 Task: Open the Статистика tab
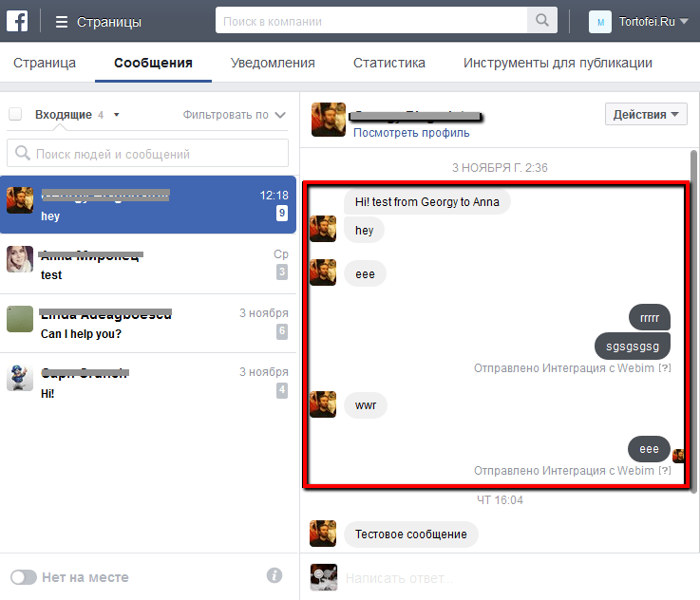coord(388,64)
